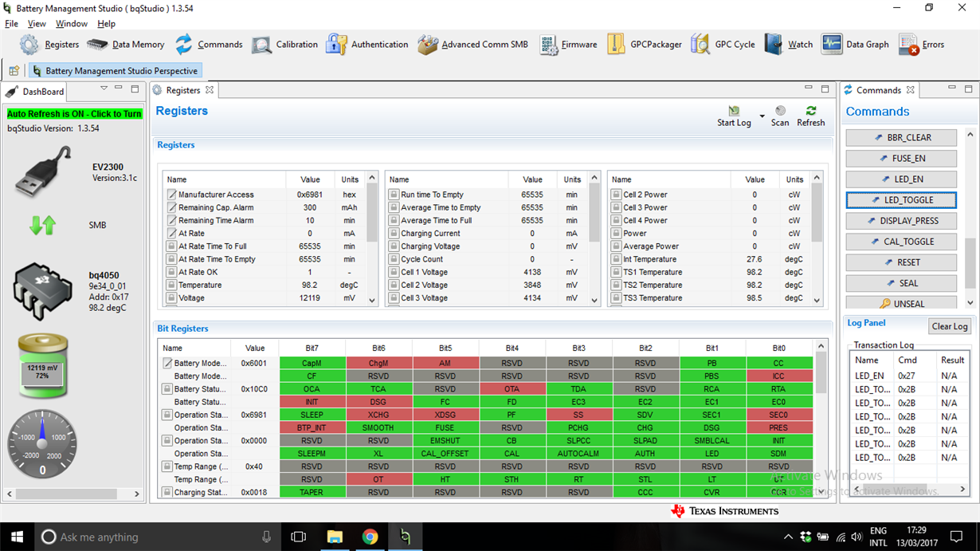This screenshot has height=551, width=980.
Task: Open the Firmware view
Action: coord(568,45)
